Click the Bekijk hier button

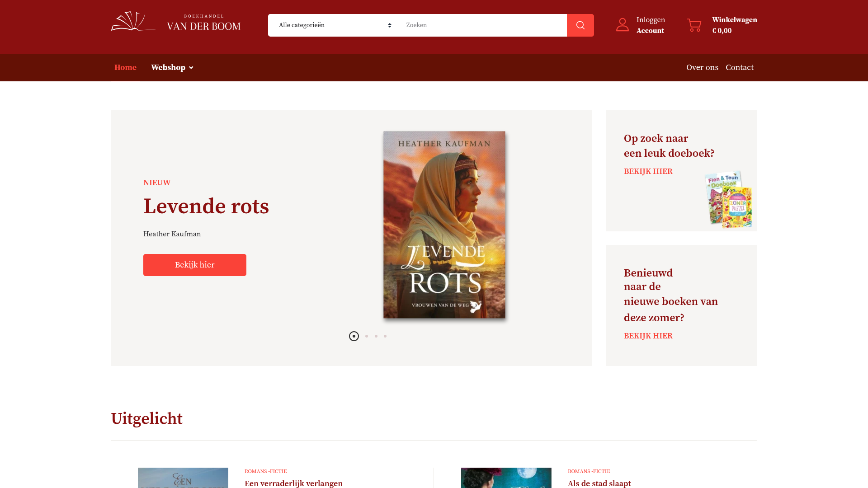point(195,265)
